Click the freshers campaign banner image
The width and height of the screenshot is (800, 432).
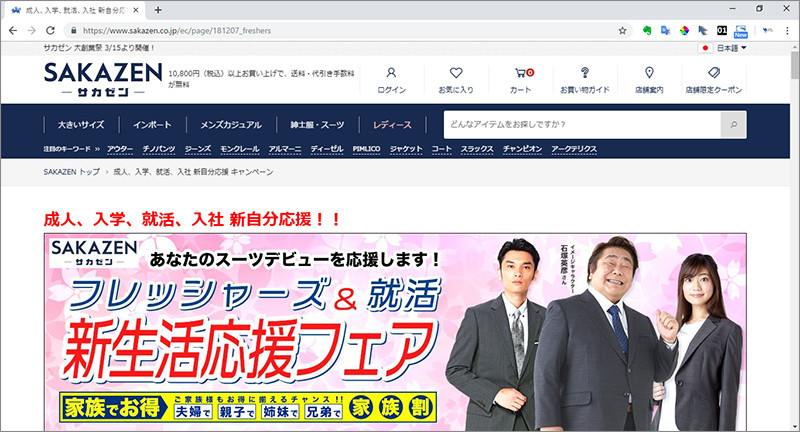pyautogui.click(x=395, y=332)
